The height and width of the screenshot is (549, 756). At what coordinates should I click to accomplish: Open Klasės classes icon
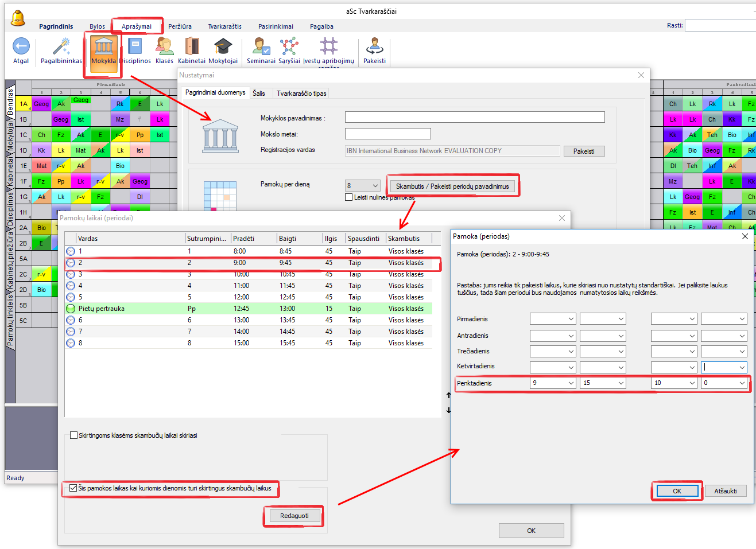[x=164, y=47]
